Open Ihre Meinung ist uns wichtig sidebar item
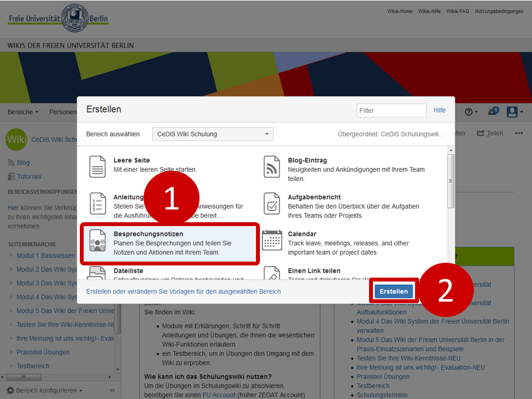The width and height of the screenshot is (532, 399). (x=65, y=339)
